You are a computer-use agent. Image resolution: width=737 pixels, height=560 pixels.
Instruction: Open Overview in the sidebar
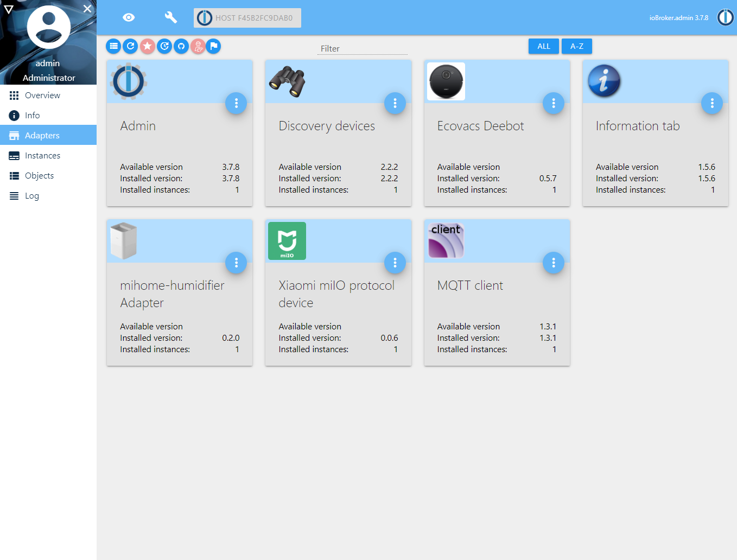(x=48, y=95)
